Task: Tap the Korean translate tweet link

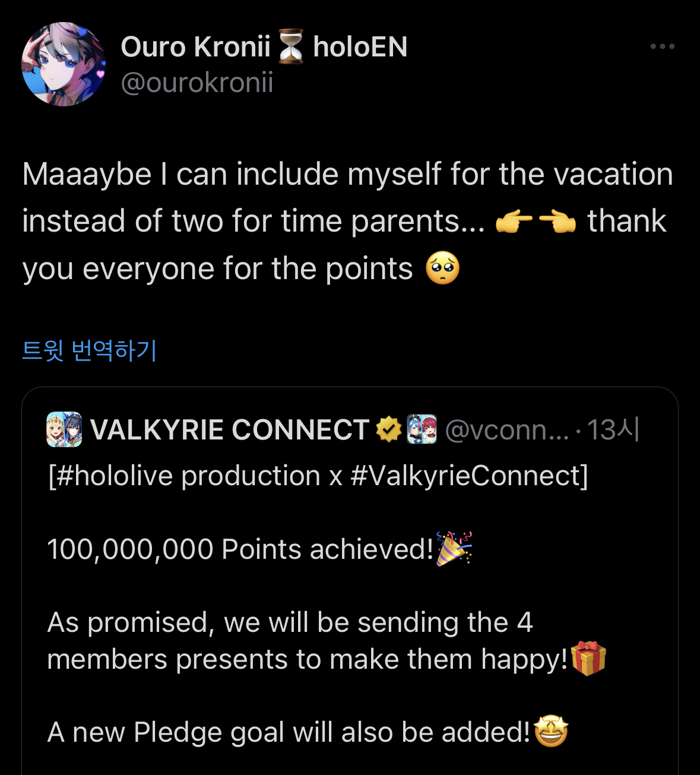Action: (x=89, y=350)
